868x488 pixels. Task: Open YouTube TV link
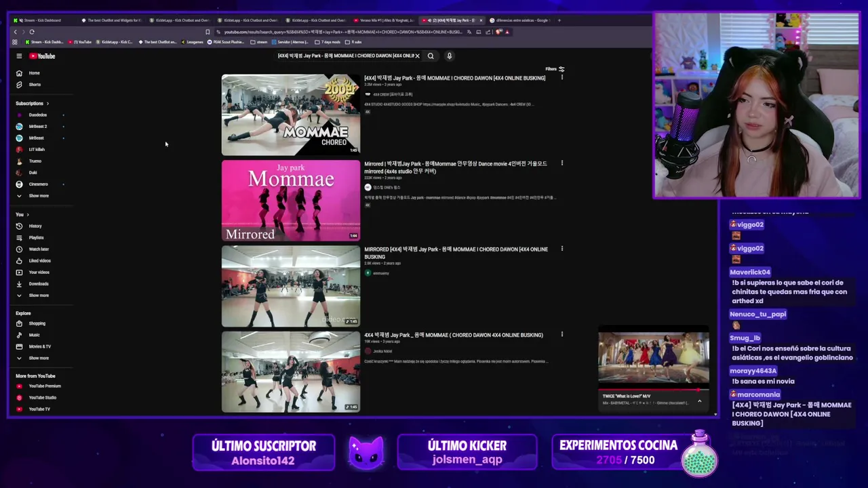34,409
